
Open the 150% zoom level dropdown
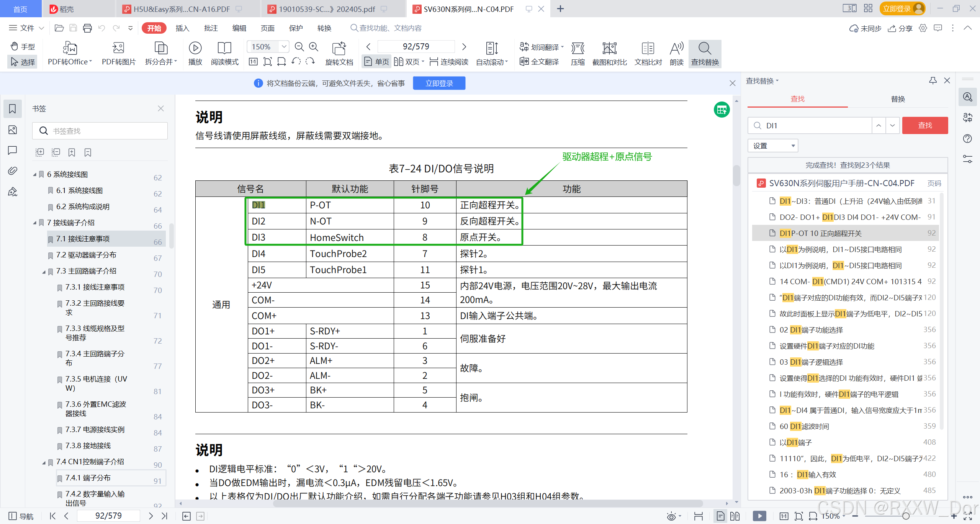284,47
